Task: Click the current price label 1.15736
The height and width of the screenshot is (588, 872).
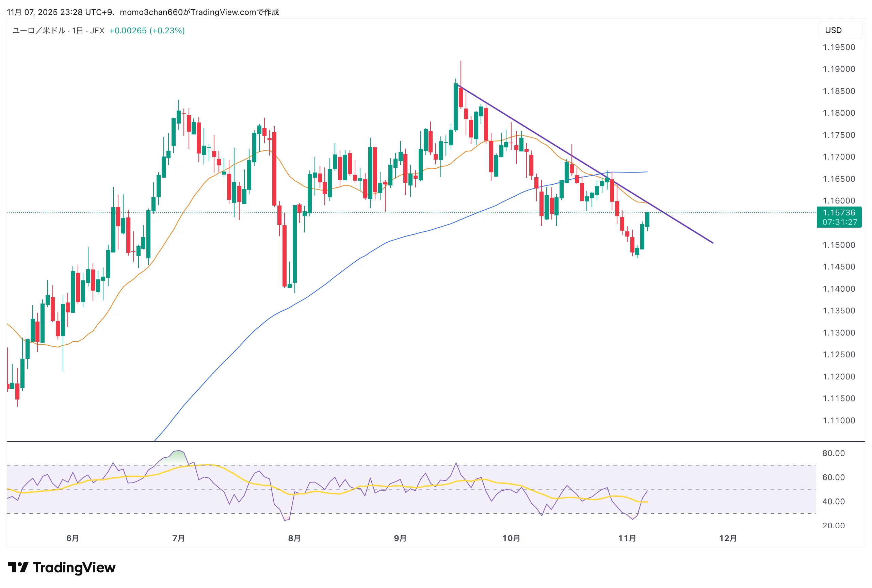Action: click(x=839, y=213)
